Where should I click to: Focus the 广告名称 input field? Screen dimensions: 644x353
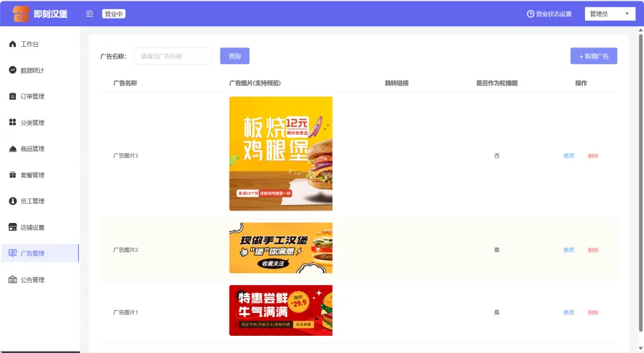173,56
